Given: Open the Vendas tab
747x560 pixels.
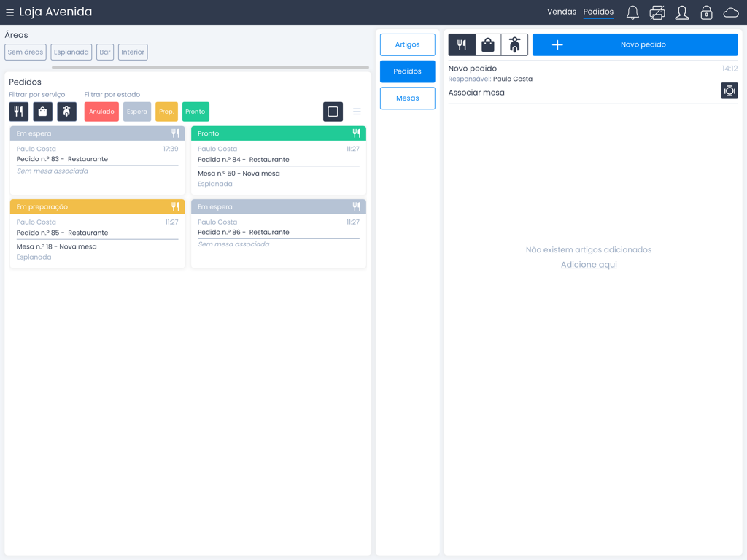Looking at the screenshot, I should pos(561,12).
